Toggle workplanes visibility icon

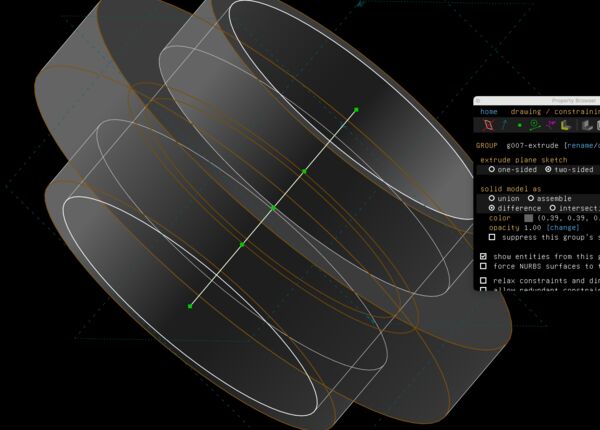click(x=488, y=125)
